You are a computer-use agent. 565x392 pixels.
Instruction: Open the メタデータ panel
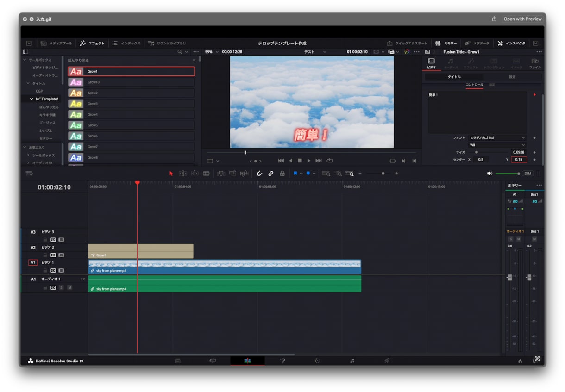tap(477, 43)
